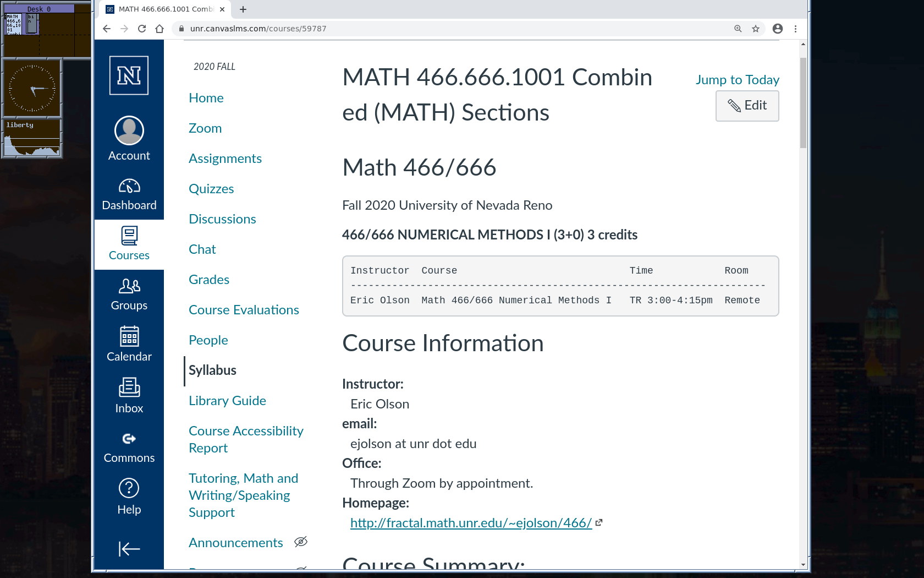
Task: Open the Dashboard from the global navigation
Action: [129, 195]
